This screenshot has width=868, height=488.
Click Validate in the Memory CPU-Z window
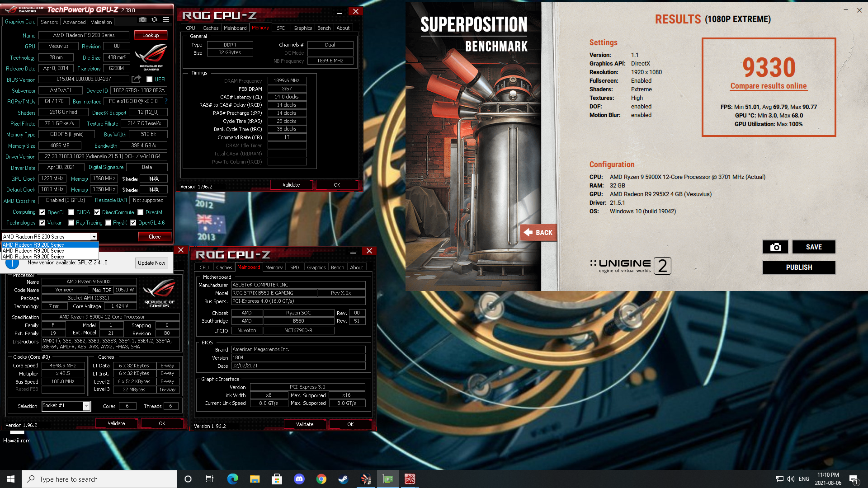pyautogui.click(x=291, y=185)
